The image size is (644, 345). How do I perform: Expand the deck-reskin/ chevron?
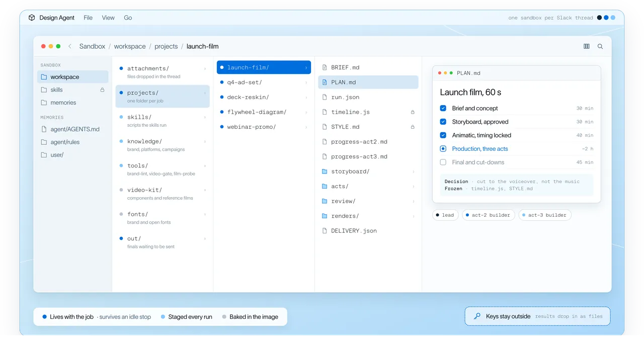(x=306, y=97)
